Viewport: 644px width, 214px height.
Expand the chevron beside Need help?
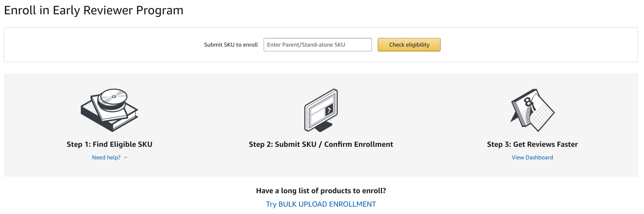point(126,157)
